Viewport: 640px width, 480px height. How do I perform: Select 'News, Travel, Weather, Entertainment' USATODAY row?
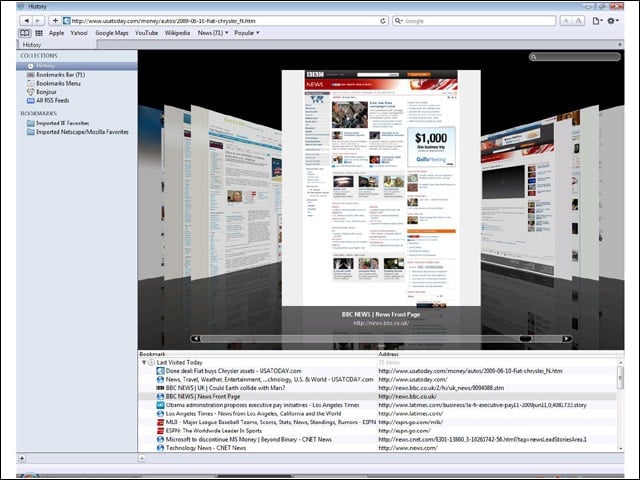(377, 380)
